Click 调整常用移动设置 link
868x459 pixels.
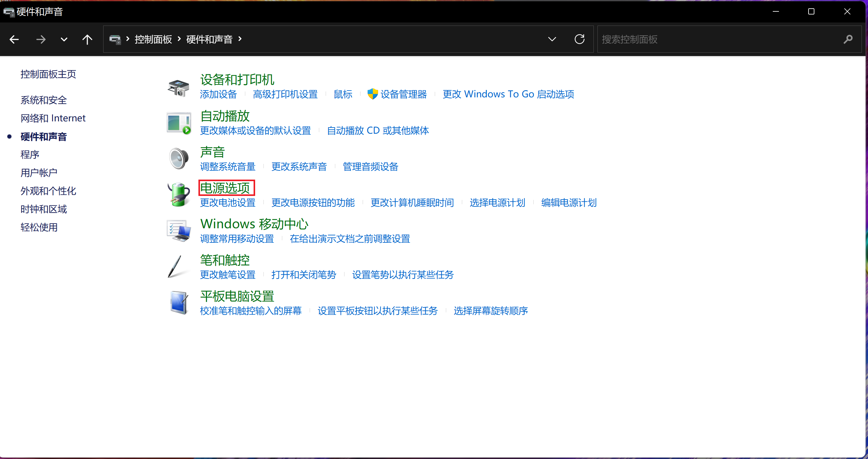point(237,239)
